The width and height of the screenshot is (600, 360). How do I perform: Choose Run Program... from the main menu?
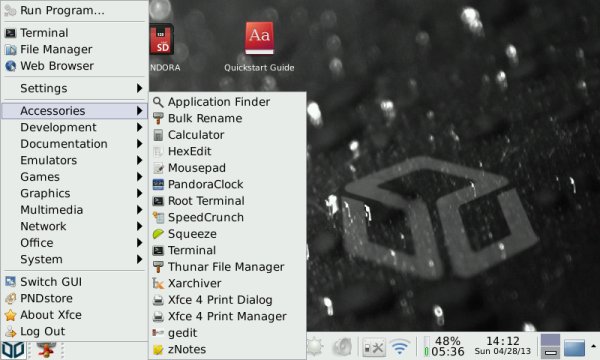(75, 10)
